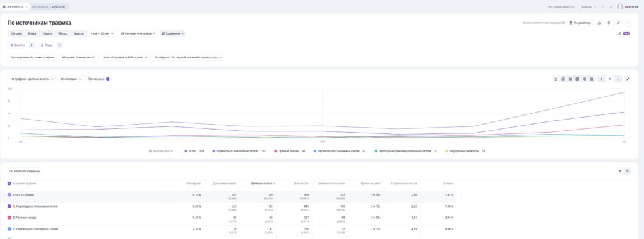Open the user profile avatar
The image size is (644, 239).
(x=619, y=6)
